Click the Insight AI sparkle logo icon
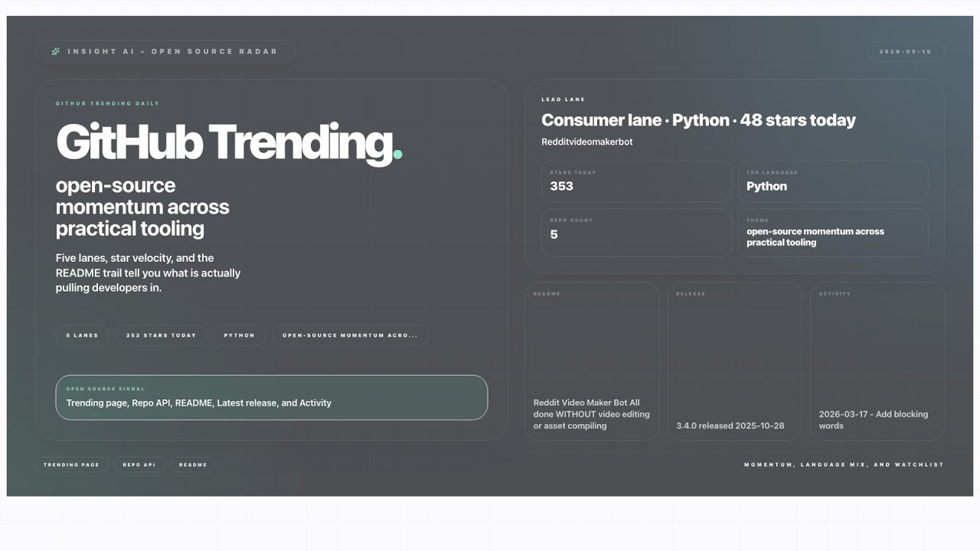The height and width of the screenshot is (551, 980). [x=55, y=51]
